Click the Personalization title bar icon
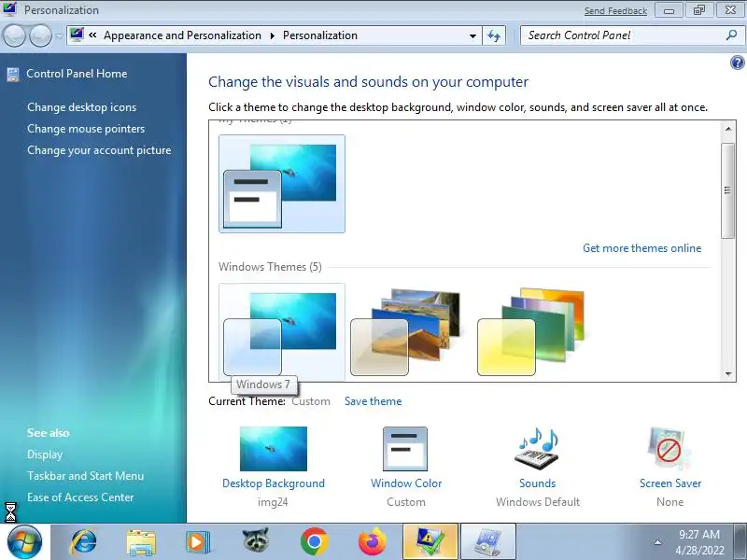This screenshot has width=747, height=560. pyautogui.click(x=9, y=9)
